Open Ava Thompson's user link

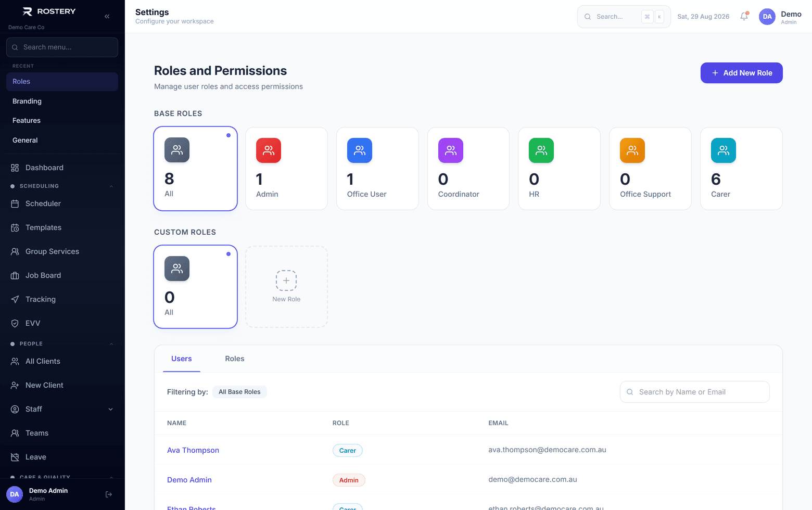(x=193, y=450)
